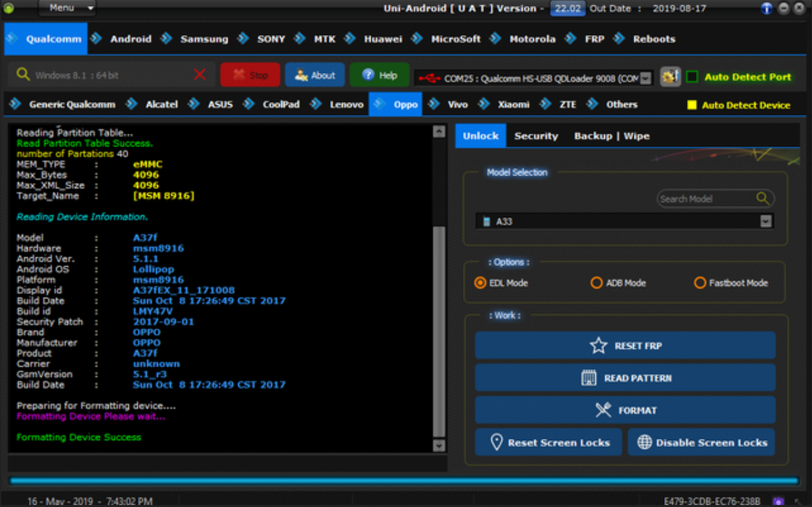Click the log scrollbar up arrow
Viewport: 812px width, 507px height.
tap(439, 132)
